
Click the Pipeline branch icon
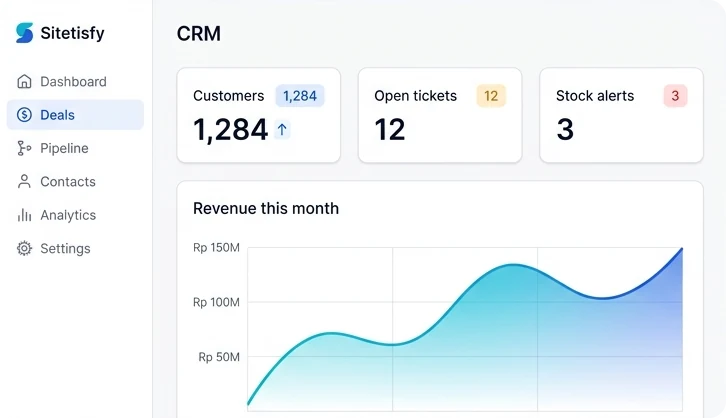(x=24, y=148)
